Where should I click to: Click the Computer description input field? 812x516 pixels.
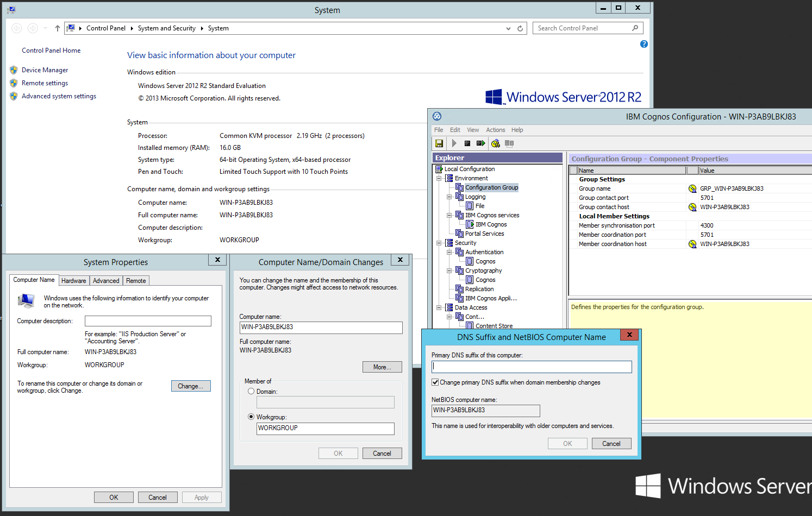(148, 321)
